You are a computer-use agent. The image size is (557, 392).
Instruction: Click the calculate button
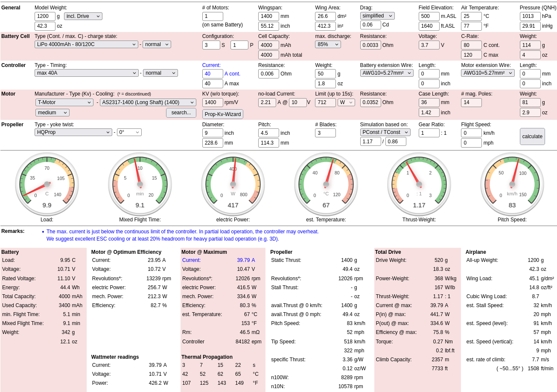click(532, 136)
